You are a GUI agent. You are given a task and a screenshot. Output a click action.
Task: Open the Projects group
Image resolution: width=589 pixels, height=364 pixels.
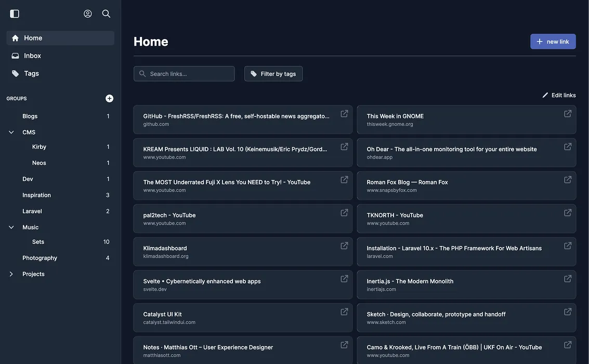pos(33,274)
